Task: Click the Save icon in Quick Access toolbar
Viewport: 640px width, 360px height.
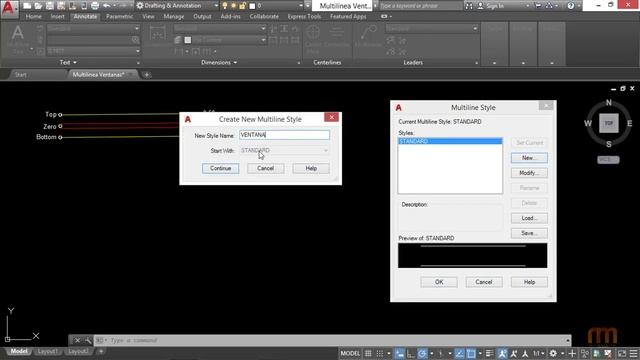Action: coord(49,6)
